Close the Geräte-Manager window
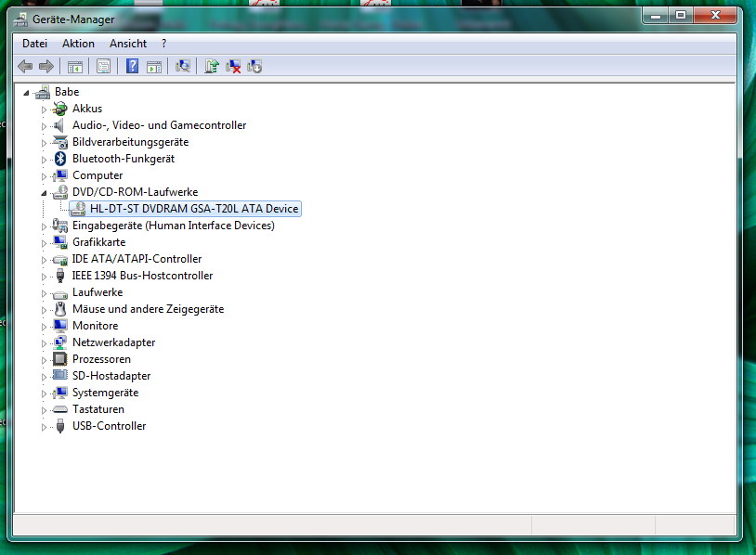The height and width of the screenshot is (555, 756). pos(715,16)
